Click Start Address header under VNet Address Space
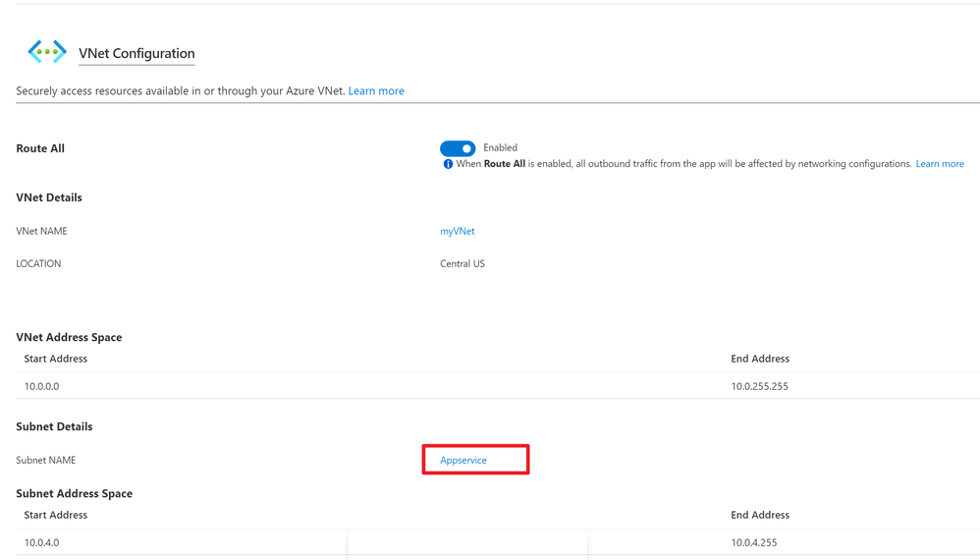This screenshot has height=560, width=980. (56, 359)
